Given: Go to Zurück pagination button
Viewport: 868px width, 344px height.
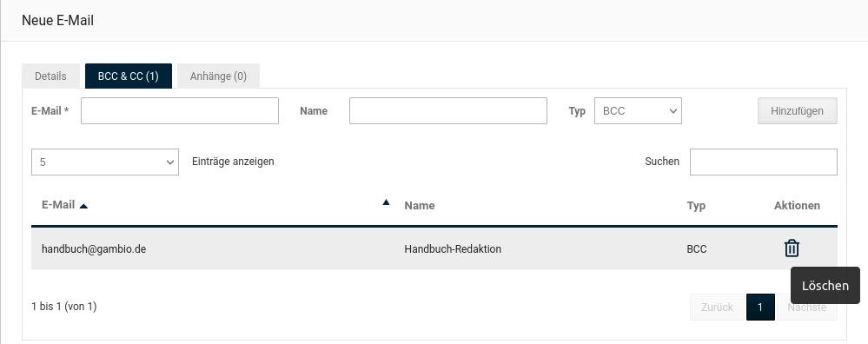Looking at the screenshot, I should [717, 307].
